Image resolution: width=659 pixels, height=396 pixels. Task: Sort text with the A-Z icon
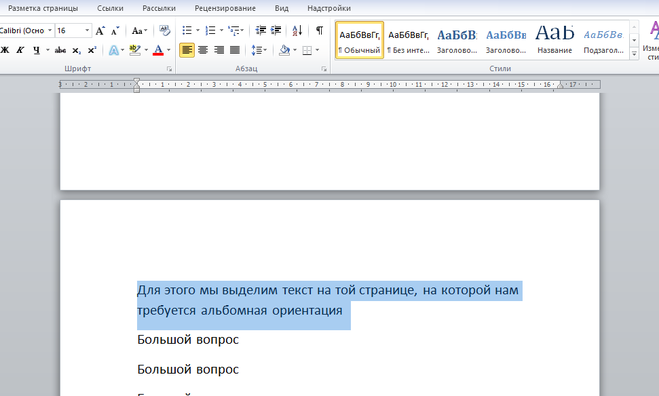[297, 30]
